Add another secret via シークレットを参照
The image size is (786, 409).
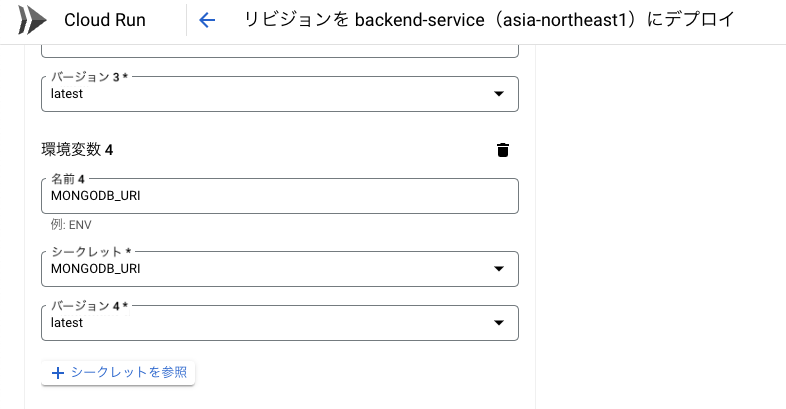point(118,372)
